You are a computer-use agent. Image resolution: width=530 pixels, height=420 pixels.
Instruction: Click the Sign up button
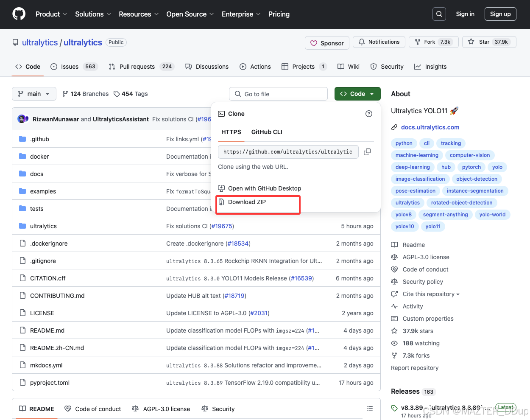click(500, 14)
